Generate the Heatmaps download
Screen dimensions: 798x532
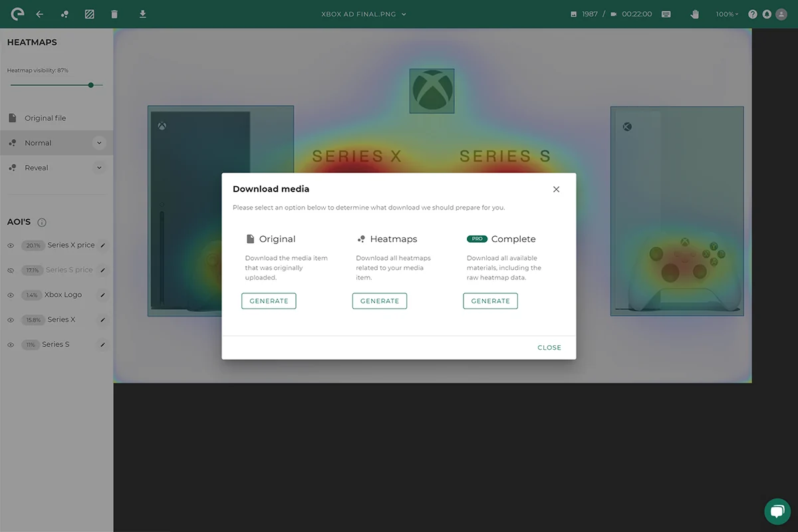coord(380,301)
